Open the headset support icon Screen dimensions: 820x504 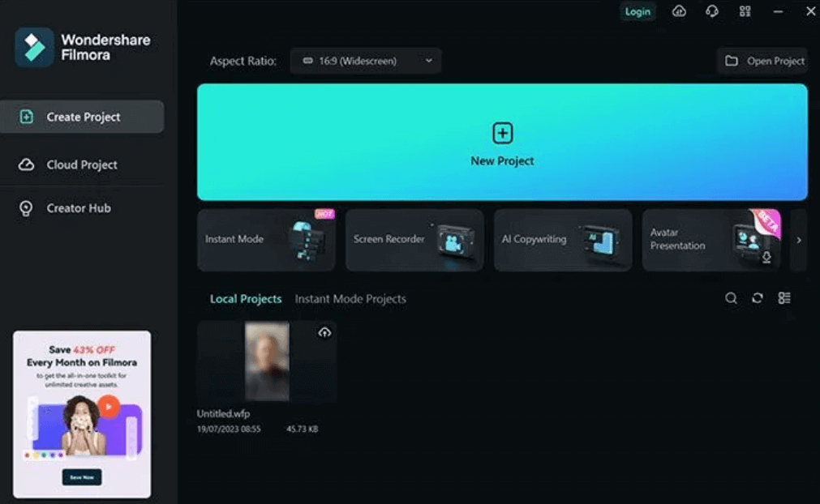click(x=712, y=11)
